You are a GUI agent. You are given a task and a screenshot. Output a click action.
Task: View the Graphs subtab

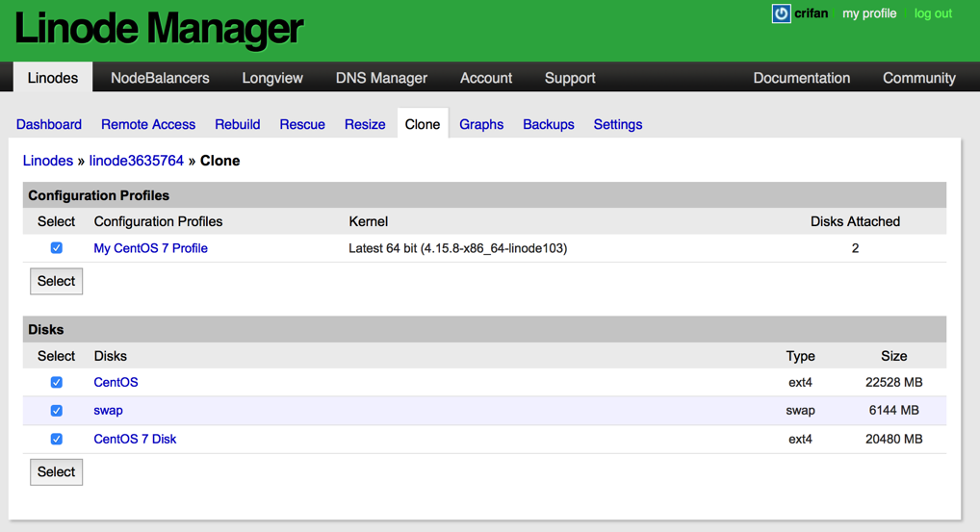pos(481,124)
